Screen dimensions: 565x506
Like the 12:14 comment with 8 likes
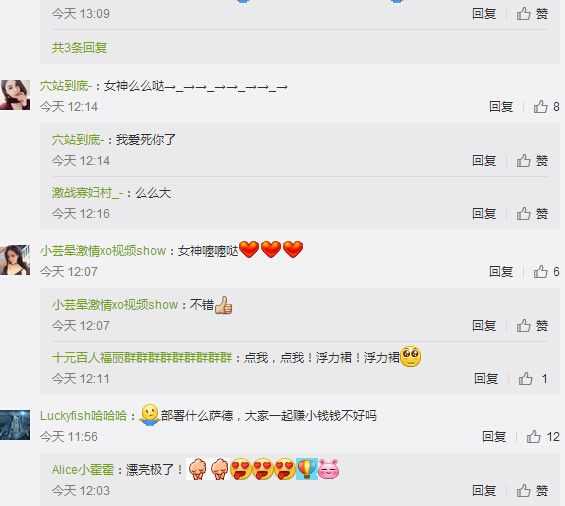[x=546, y=107]
